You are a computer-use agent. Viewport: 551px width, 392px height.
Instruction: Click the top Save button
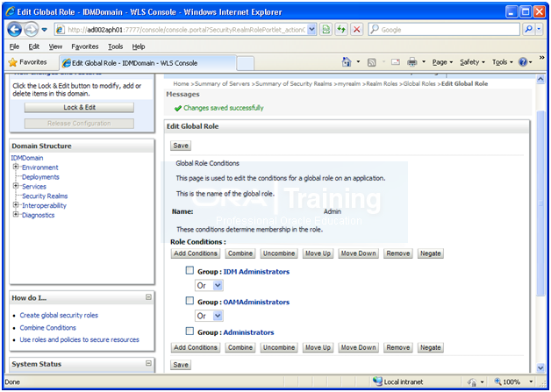point(181,146)
